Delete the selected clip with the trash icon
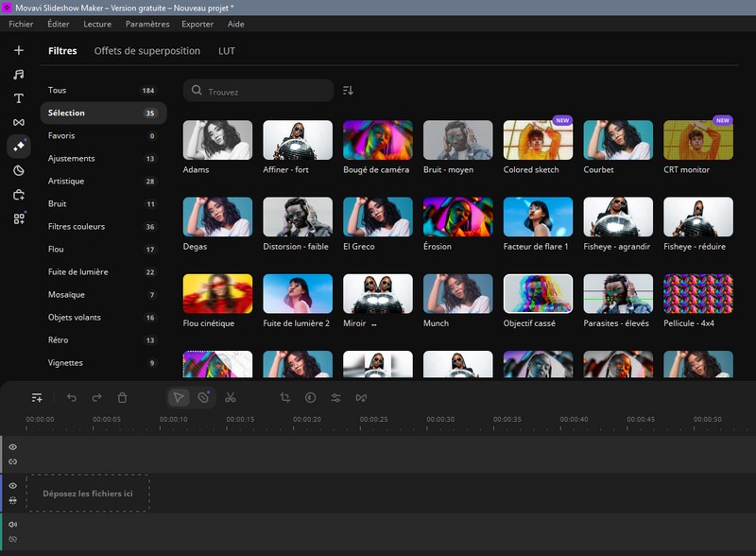Viewport: 756px width, 556px height. pyautogui.click(x=122, y=398)
